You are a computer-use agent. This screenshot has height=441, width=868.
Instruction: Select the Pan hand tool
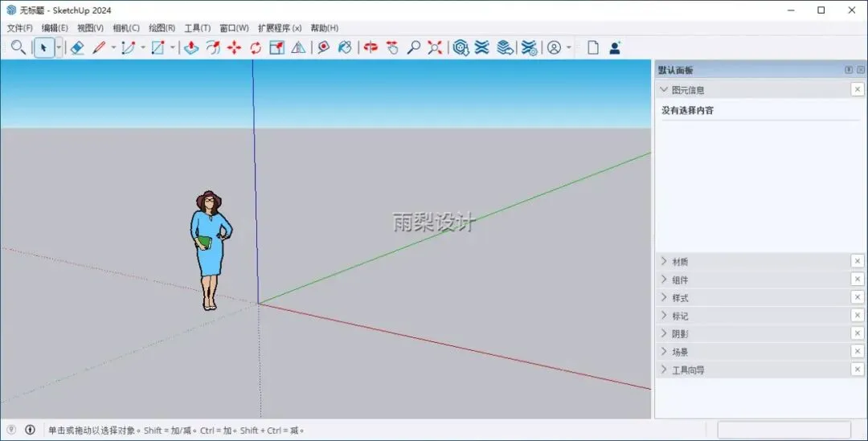(392, 47)
